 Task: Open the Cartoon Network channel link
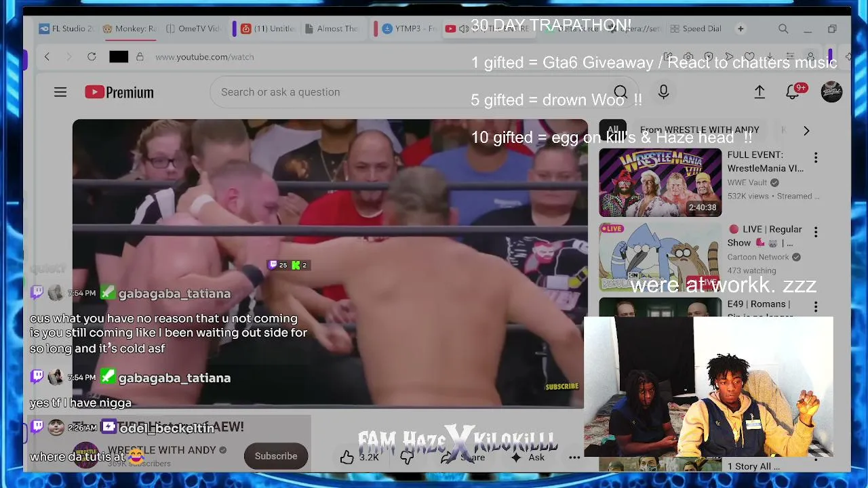tap(758, 257)
